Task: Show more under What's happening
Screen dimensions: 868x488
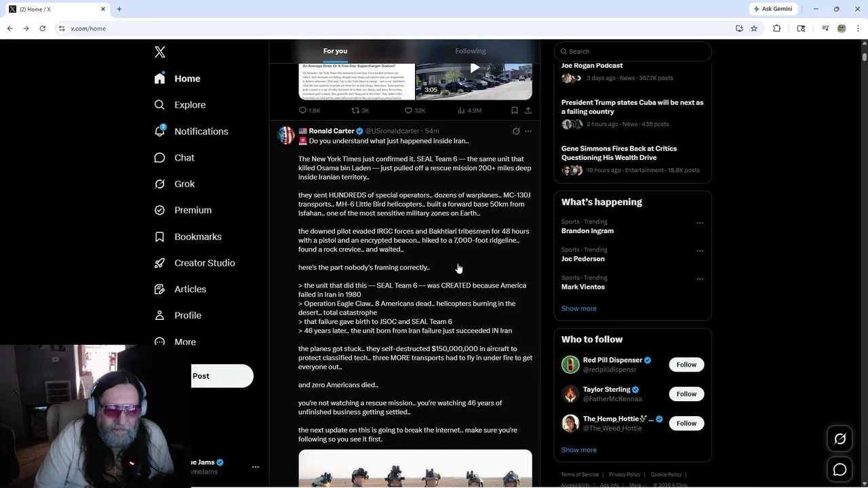Action: [x=578, y=308]
